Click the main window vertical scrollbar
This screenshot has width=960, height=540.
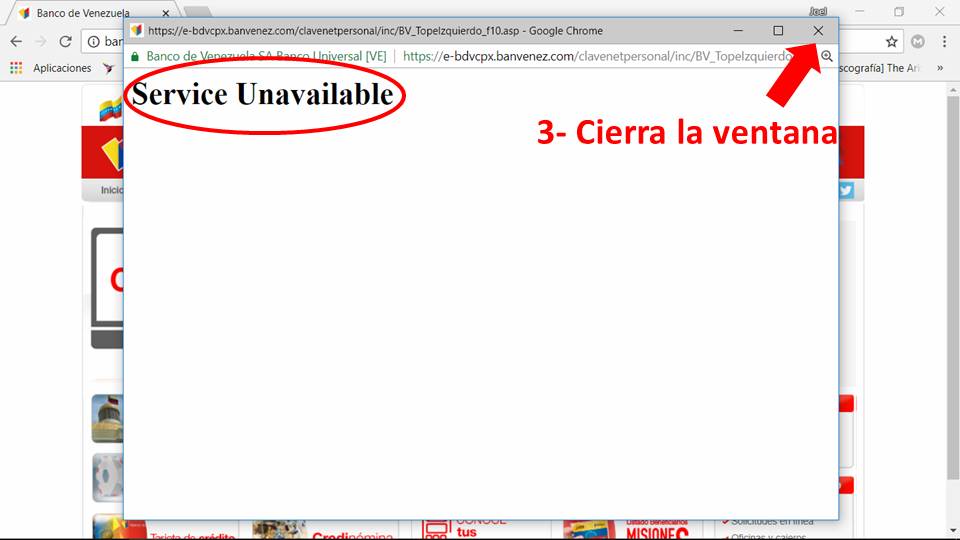pos(953,288)
